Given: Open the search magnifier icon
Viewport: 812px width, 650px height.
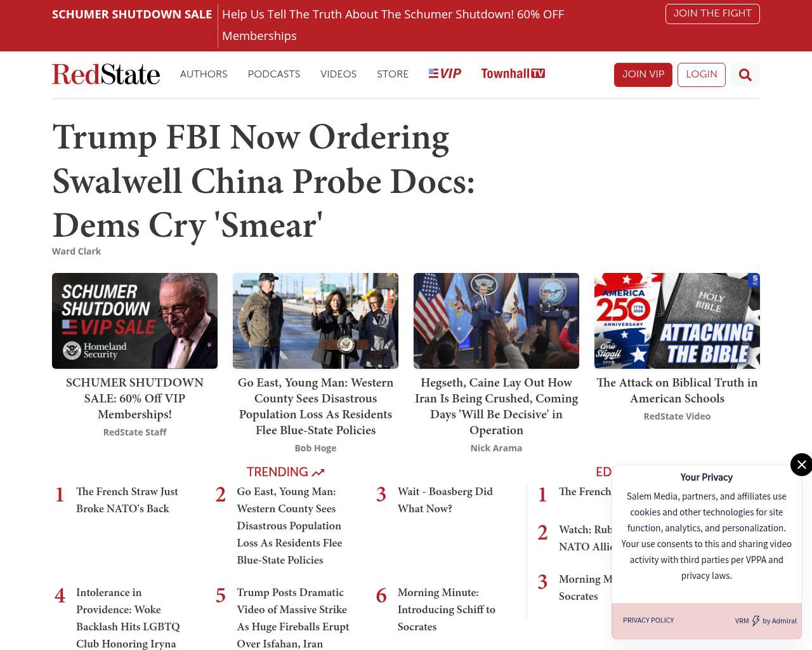Looking at the screenshot, I should point(745,75).
